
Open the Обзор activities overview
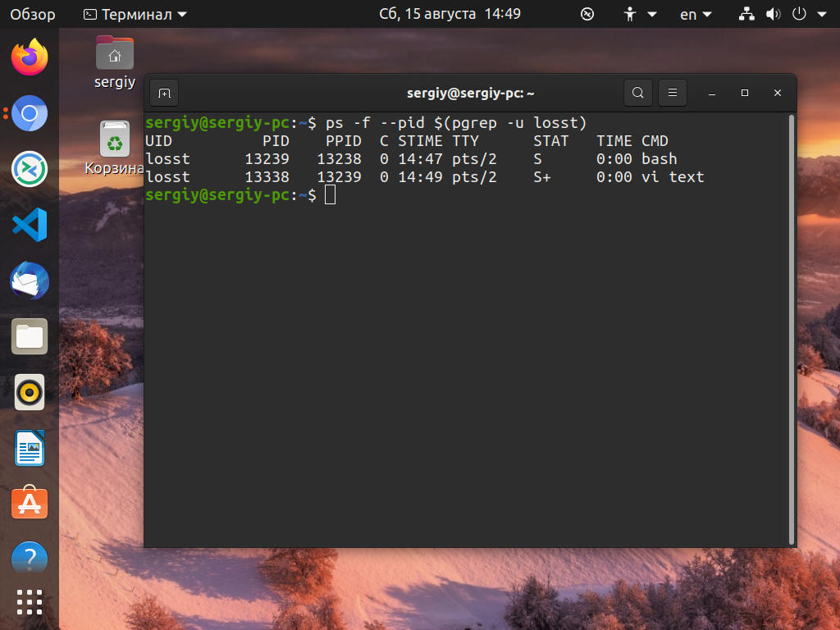[x=33, y=14]
